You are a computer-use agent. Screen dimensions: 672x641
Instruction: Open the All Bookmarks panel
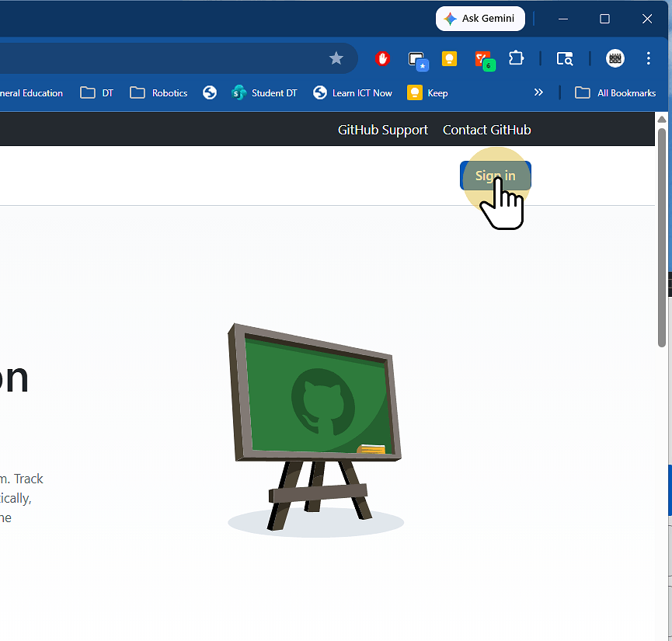[x=615, y=92]
